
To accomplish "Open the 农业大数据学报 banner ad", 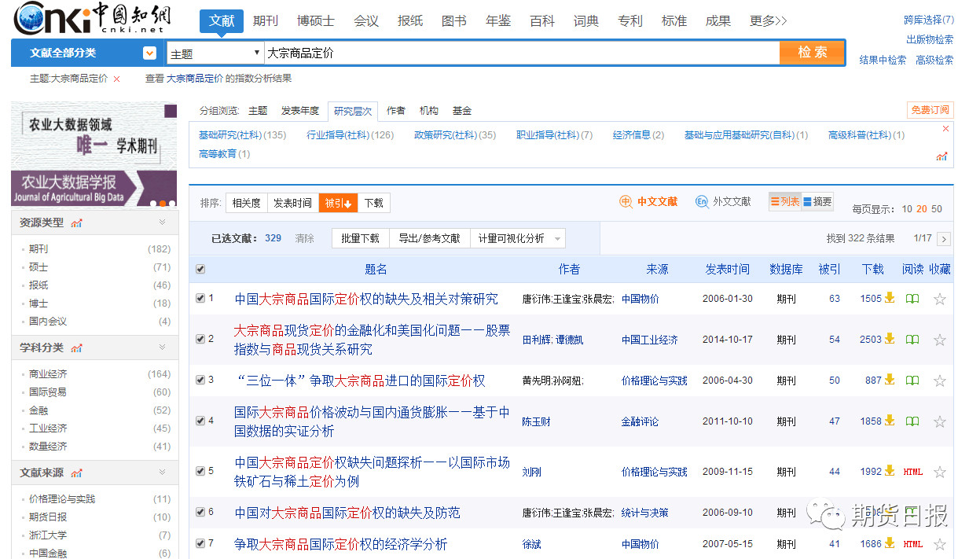I will point(94,154).
